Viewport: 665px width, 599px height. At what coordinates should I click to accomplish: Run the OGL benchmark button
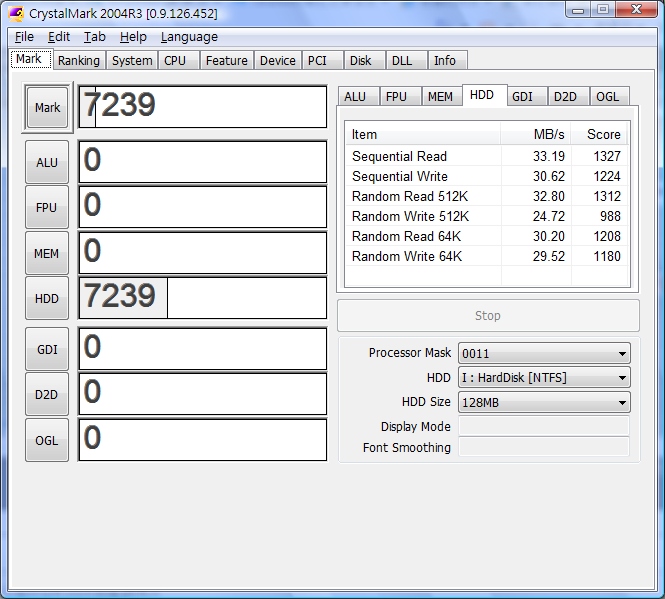click(x=47, y=440)
